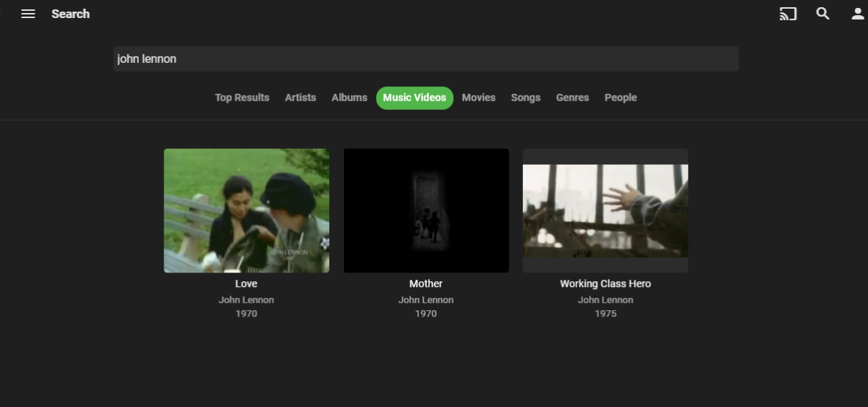Open the Working Class Hero video thumbnail

(x=605, y=211)
